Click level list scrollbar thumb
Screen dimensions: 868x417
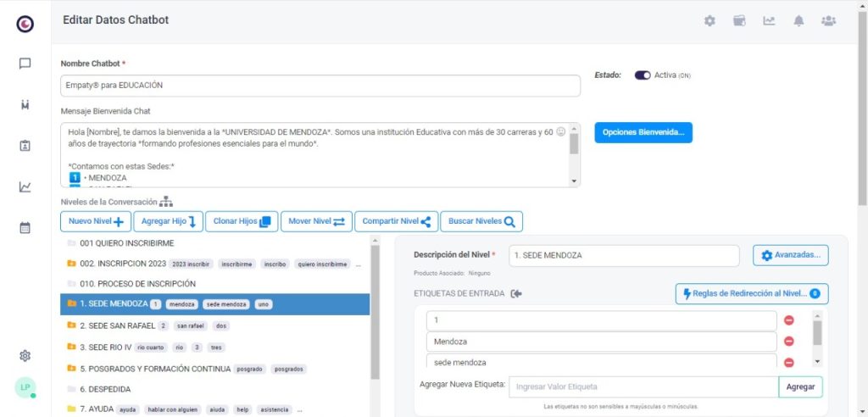375,312
